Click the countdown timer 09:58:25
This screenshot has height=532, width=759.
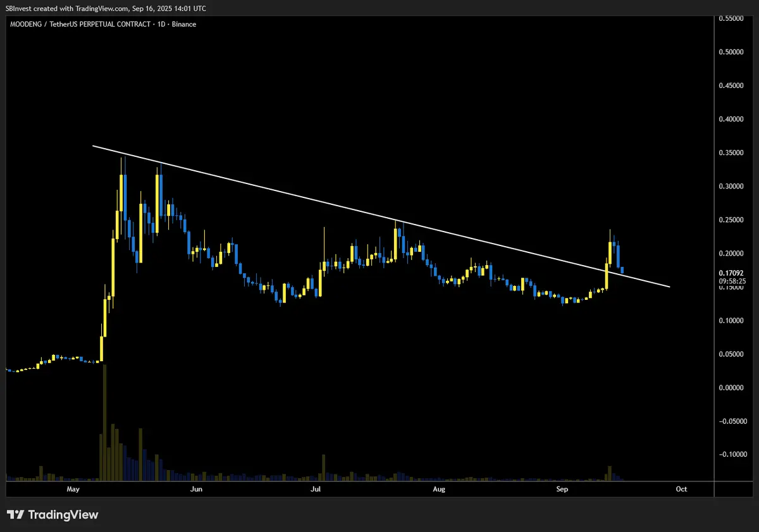coord(732,281)
